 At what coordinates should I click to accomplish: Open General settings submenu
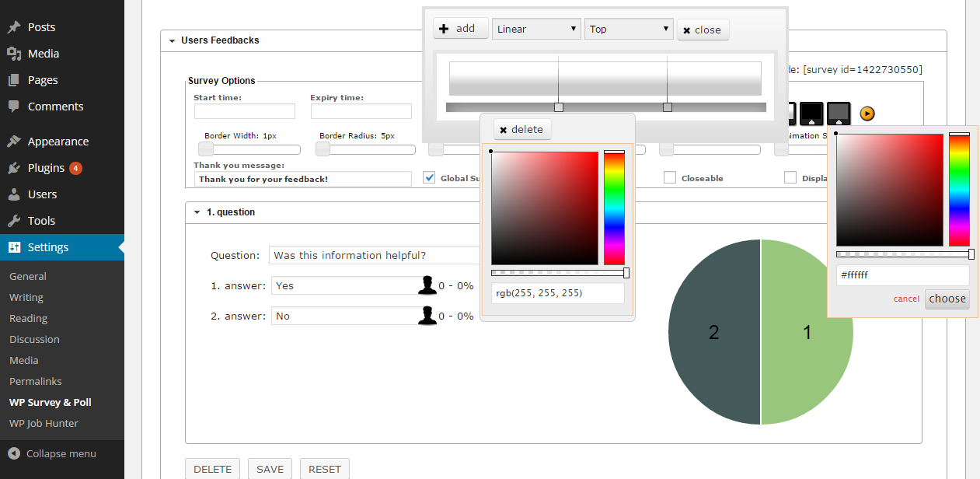28,276
